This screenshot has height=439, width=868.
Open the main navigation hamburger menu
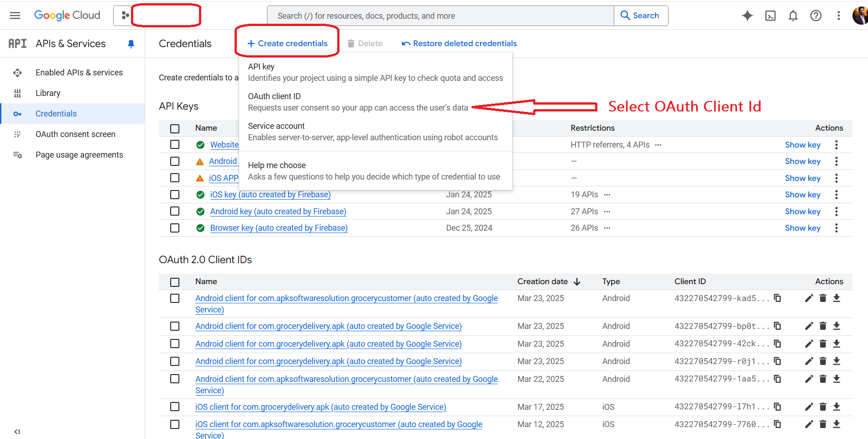[15, 16]
